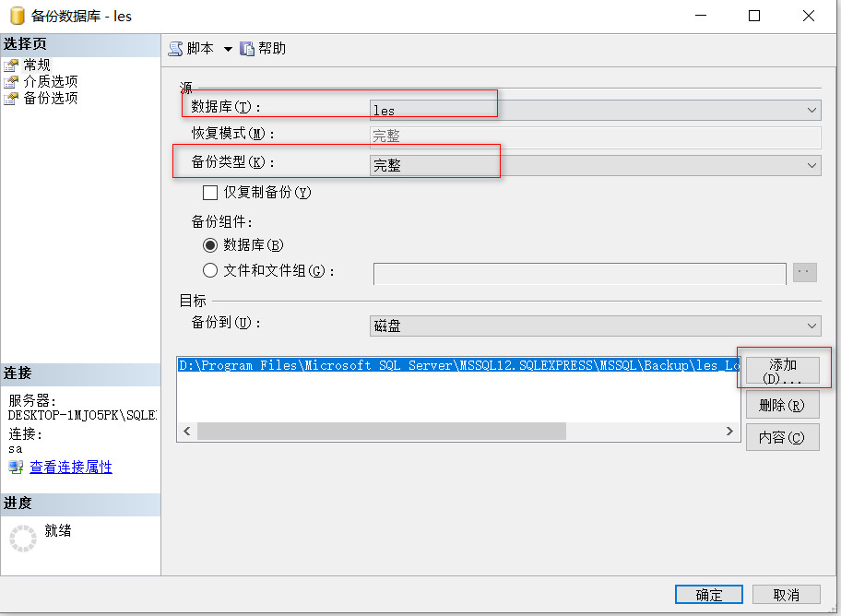This screenshot has height=616, width=841.
Task: Click the right scroll arrow of path list
Action: pos(729,431)
